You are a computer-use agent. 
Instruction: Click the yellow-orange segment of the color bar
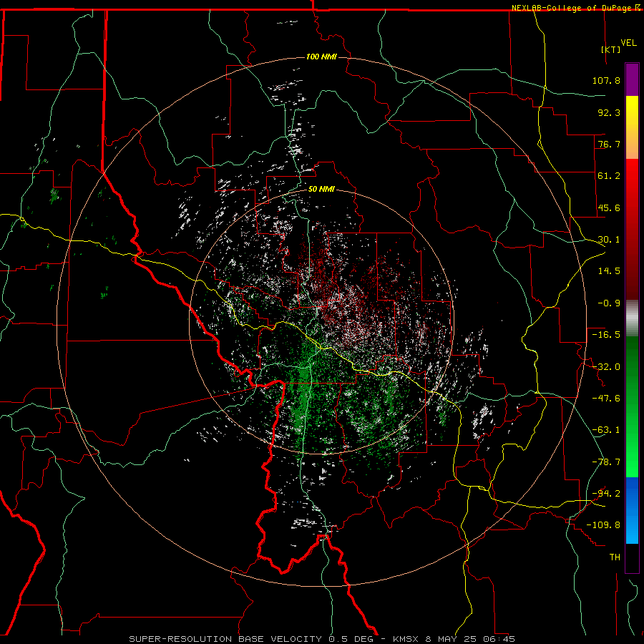pos(632,127)
